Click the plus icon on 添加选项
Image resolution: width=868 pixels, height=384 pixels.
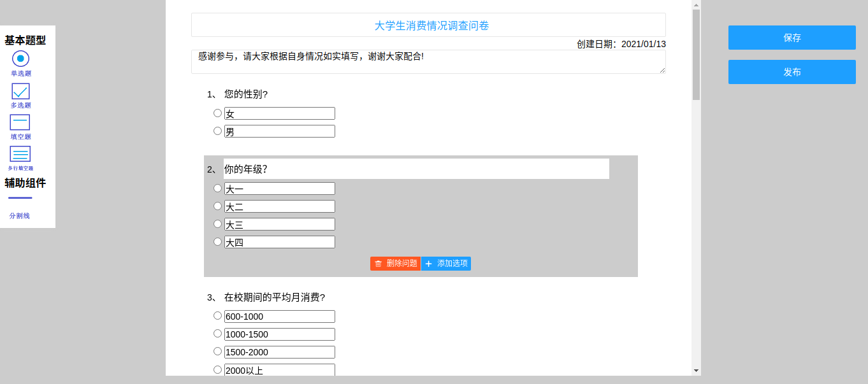[x=428, y=264]
